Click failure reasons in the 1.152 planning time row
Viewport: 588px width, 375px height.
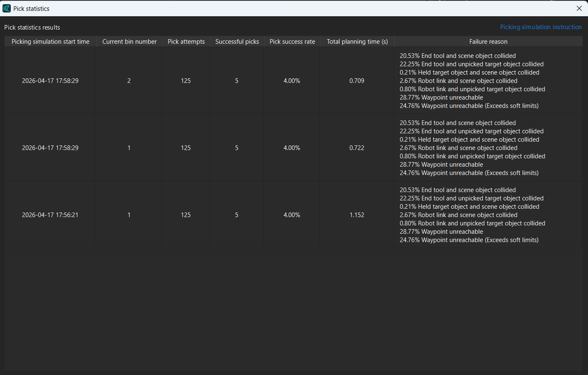(x=472, y=215)
